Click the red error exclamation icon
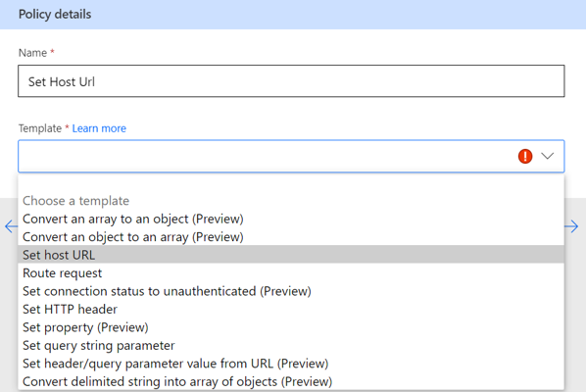Viewport: 586px width, 392px height. click(525, 156)
